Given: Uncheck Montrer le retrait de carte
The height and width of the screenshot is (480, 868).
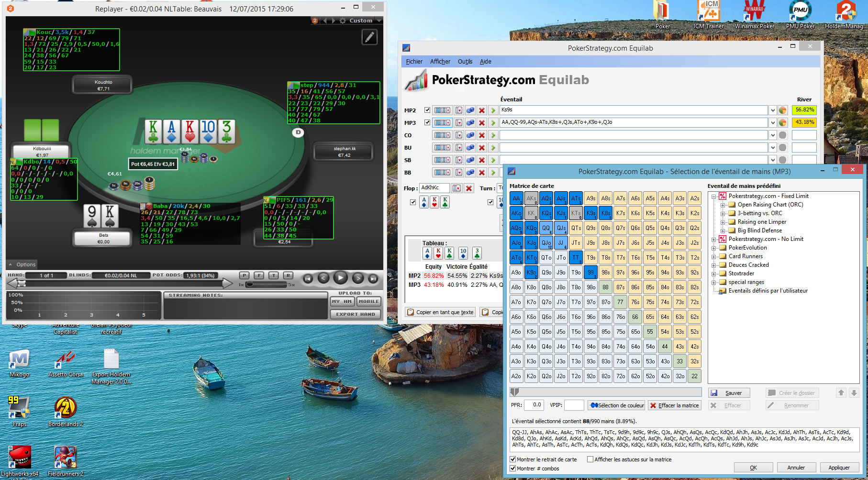Looking at the screenshot, I should click(513, 459).
